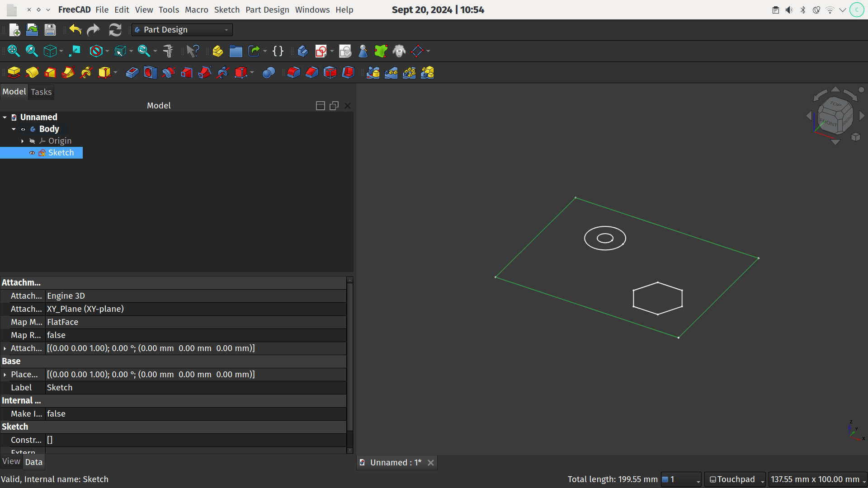Open the Part Design workbench dropdown
Screen dimensions: 868x488
pos(182,30)
